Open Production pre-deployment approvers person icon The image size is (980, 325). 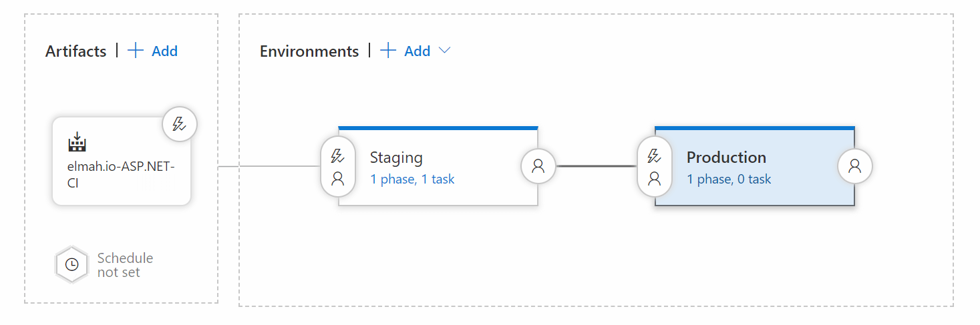(x=654, y=178)
